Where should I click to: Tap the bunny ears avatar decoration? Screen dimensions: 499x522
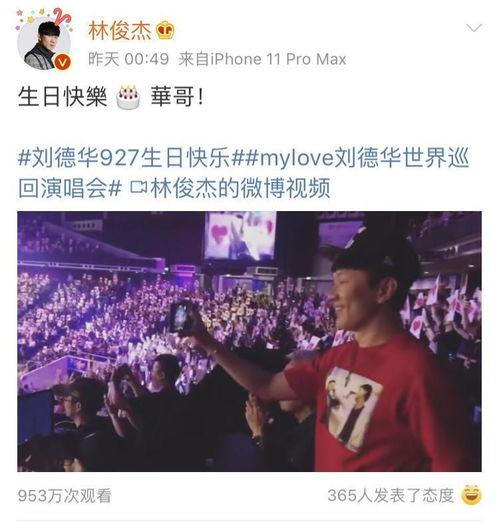click(62, 17)
